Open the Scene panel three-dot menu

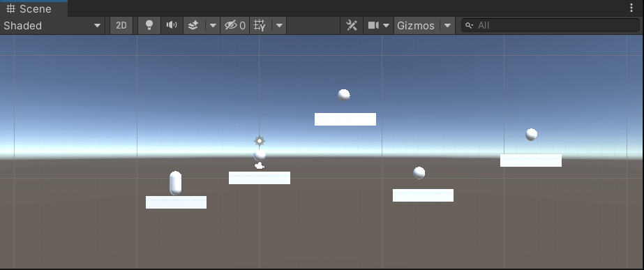[631, 8]
